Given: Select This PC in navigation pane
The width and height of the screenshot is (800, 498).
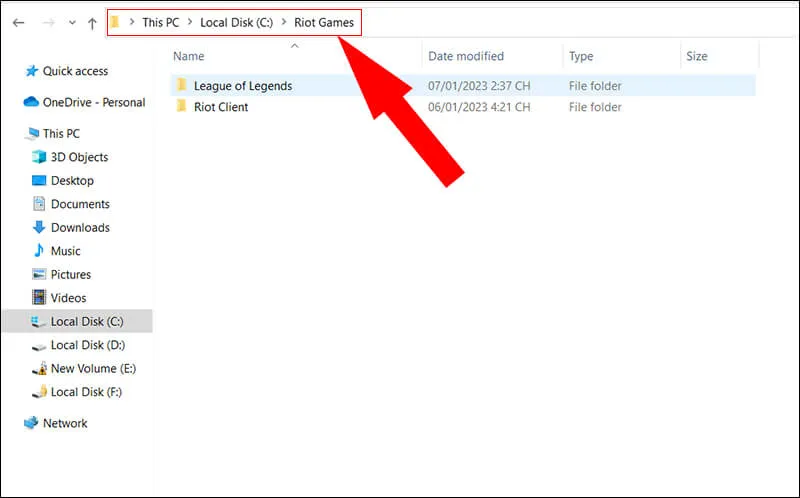Looking at the screenshot, I should [x=61, y=134].
